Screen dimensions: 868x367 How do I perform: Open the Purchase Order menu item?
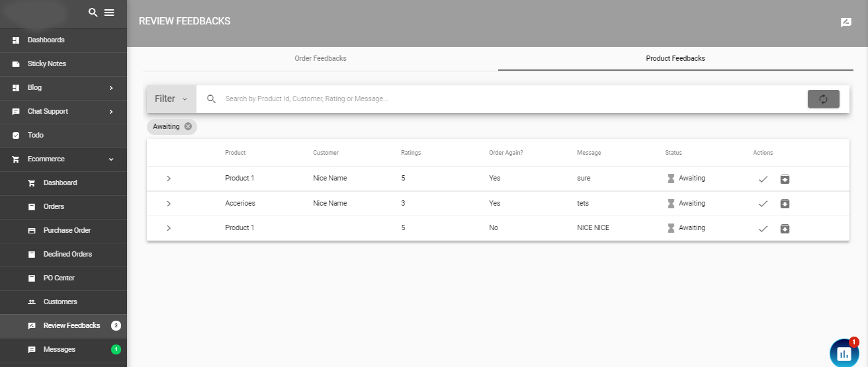(64, 231)
